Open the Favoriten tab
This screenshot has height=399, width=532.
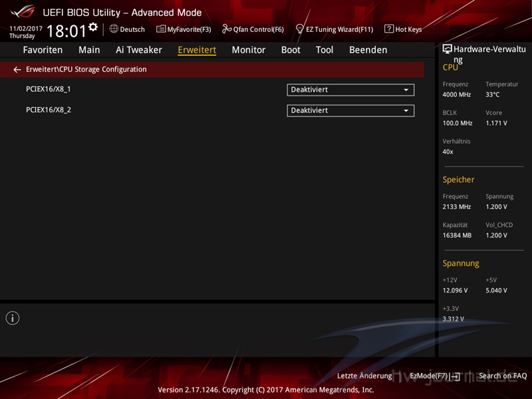(x=43, y=50)
